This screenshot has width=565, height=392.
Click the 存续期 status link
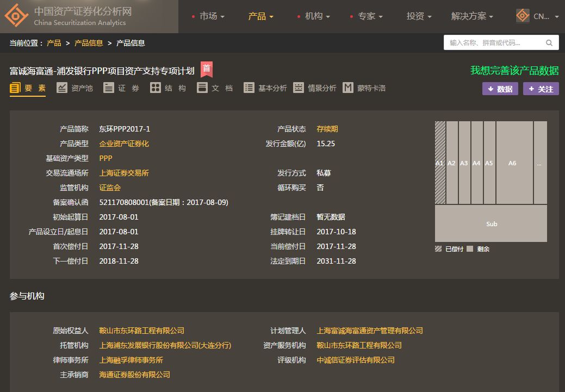(327, 129)
